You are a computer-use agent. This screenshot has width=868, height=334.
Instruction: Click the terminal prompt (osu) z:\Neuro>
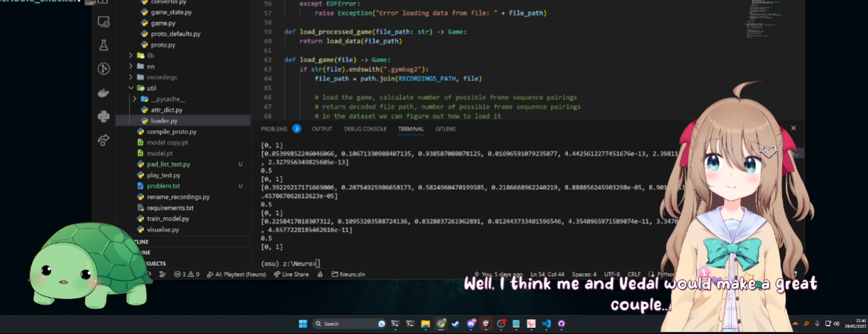pyautogui.click(x=289, y=263)
